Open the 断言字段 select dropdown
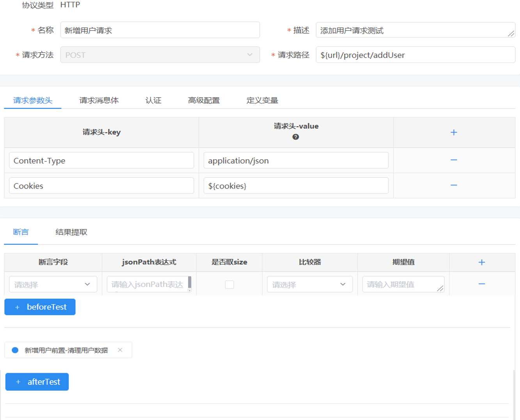520x420 pixels. click(x=53, y=284)
